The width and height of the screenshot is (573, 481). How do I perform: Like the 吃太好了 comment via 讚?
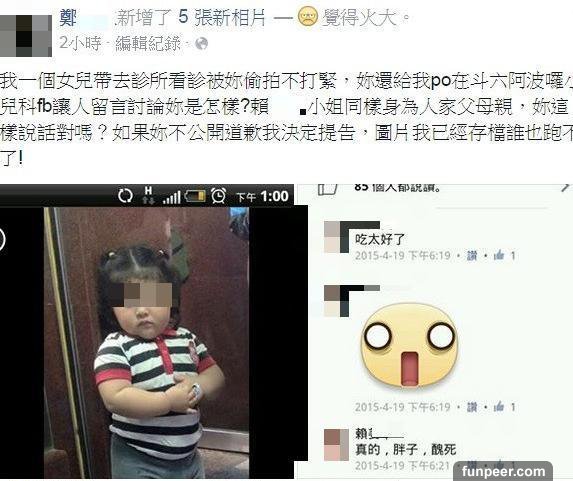472,255
